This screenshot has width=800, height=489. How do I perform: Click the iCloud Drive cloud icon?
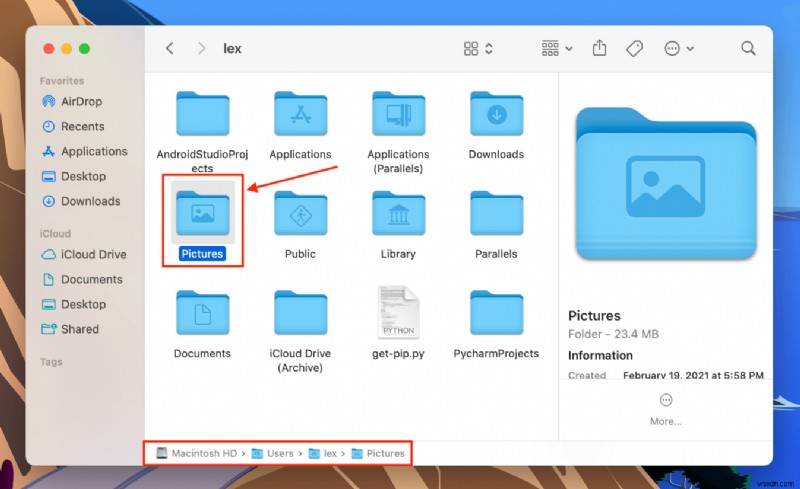[x=48, y=255]
